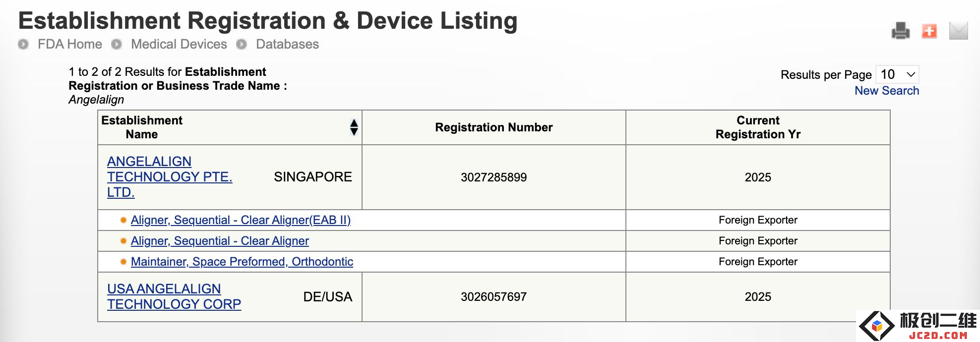Screen dimensions: 980x342
Task: Open Medical Devices breadcrumb
Action: [179, 44]
